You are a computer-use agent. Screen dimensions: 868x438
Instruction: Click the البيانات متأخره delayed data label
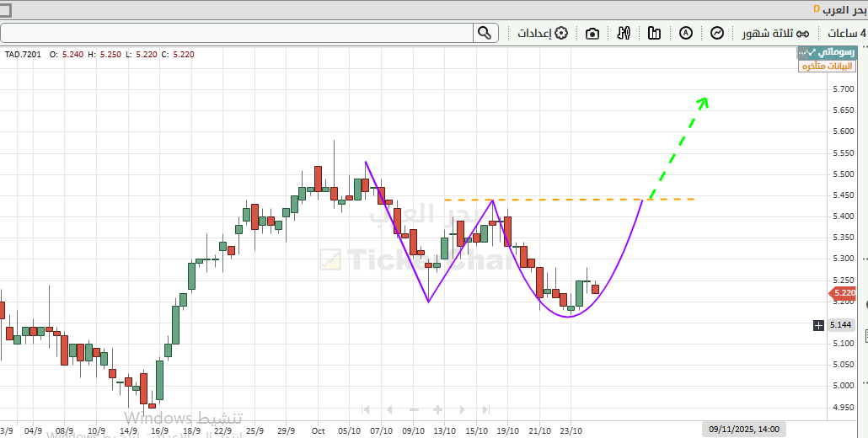pyautogui.click(x=827, y=66)
